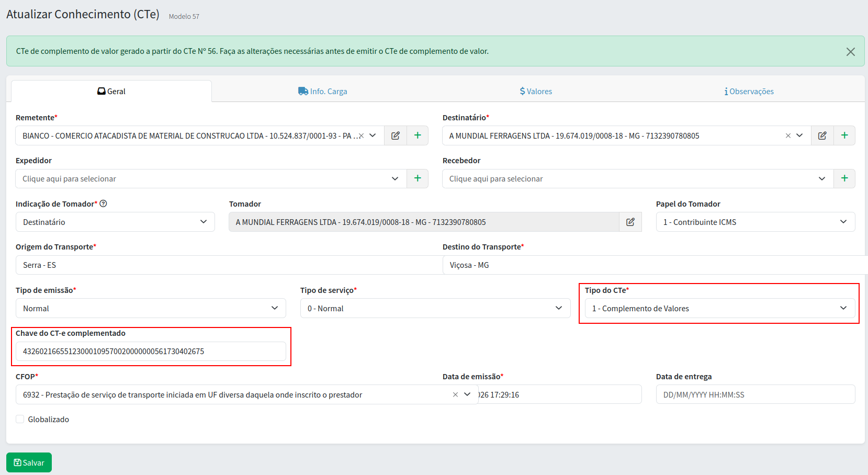Expand the Tipo de serviço dropdown
868x475 pixels.
tap(435, 308)
